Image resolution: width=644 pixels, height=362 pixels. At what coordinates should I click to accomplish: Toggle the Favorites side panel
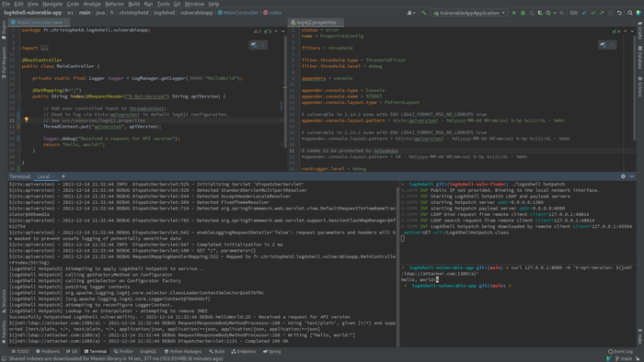[4, 332]
